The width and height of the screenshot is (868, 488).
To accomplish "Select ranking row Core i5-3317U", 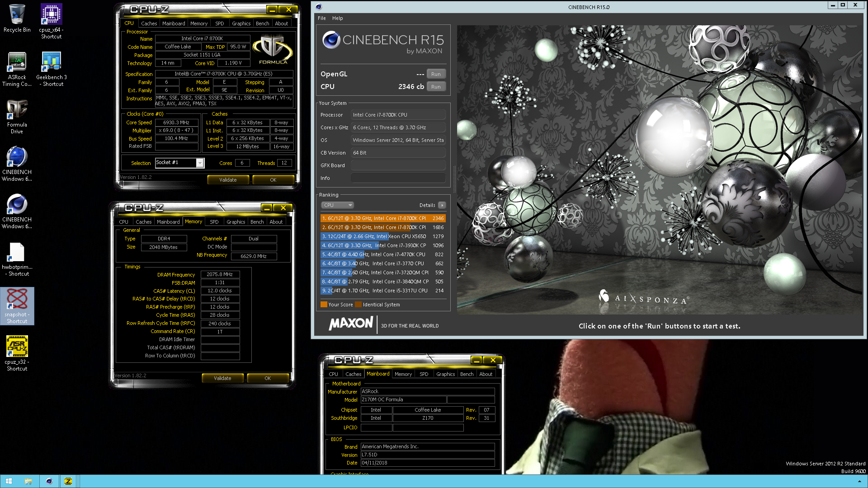I will pos(383,291).
